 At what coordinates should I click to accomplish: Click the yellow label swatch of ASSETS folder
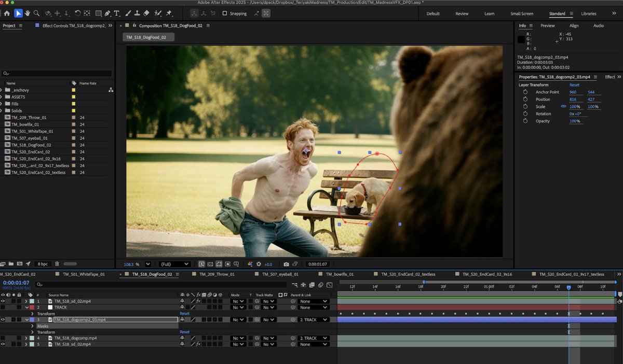74,97
